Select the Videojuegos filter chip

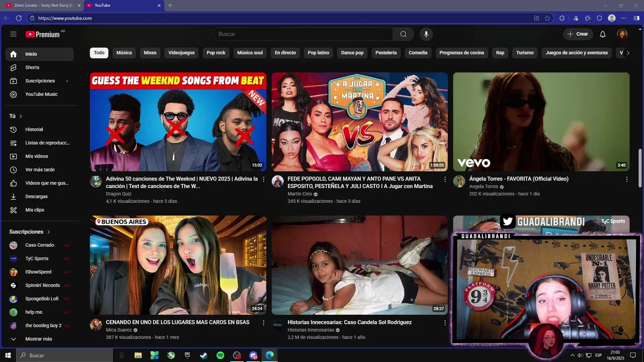tap(181, 53)
